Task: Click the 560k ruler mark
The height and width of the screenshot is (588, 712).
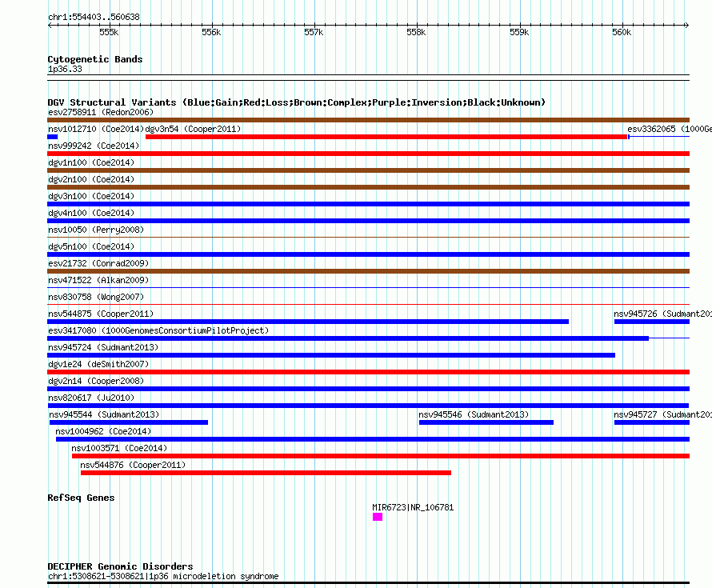Action: point(622,32)
